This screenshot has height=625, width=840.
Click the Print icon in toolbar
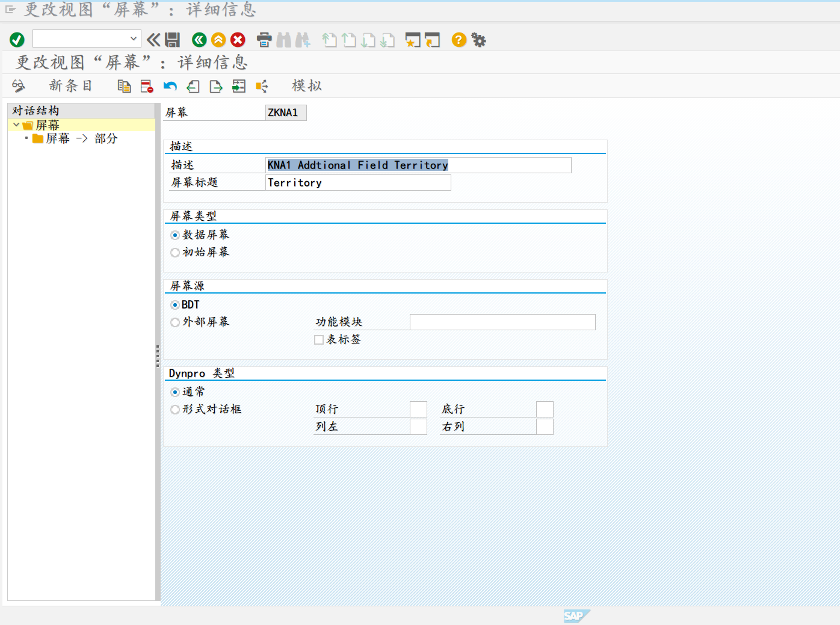click(x=264, y=40)
